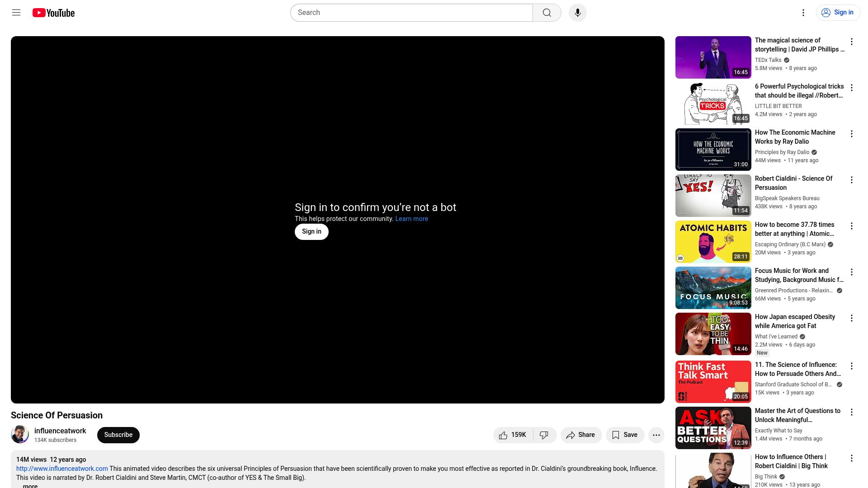Open influenceatwork channel avatar
Viewport: 868px width, 488px height.
pos(20,434)
